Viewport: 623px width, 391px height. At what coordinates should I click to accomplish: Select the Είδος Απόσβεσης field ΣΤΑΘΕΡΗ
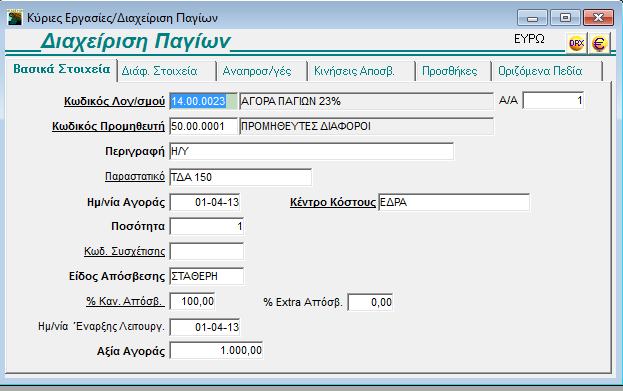(207, 276)
